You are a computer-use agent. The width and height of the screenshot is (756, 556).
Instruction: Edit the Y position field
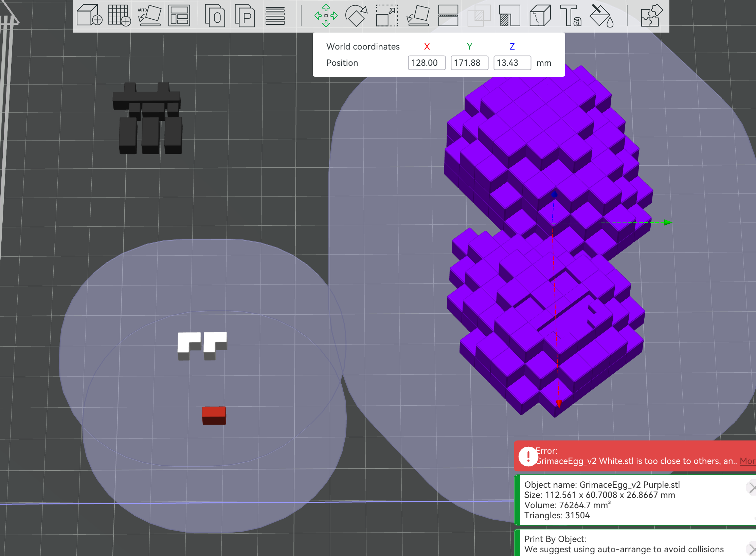coord(469,63)
